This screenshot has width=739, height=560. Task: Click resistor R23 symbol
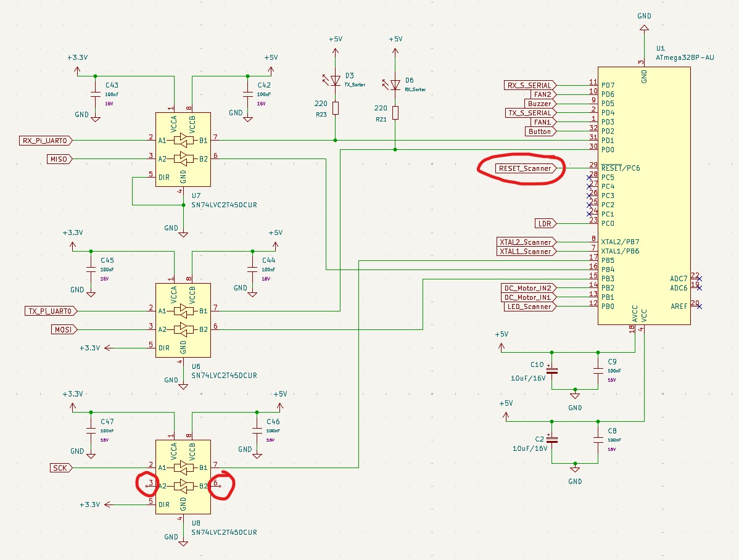pos(336,109)
